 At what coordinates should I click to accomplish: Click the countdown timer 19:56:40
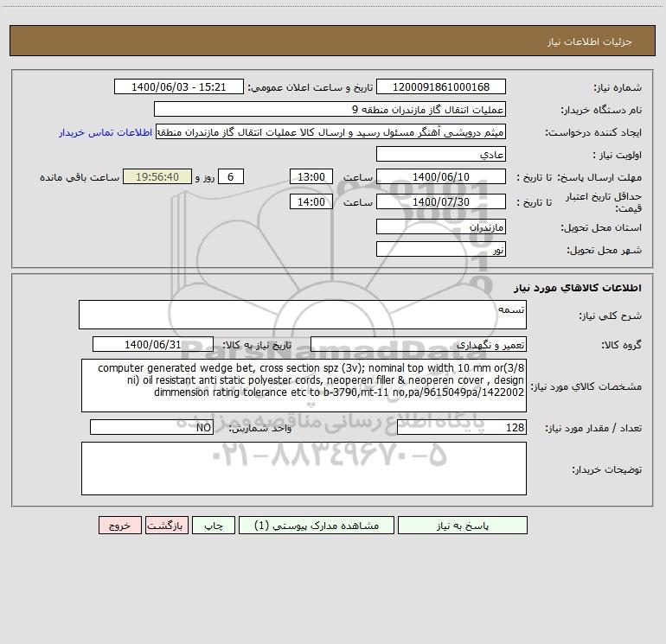[x=157, y=176]
